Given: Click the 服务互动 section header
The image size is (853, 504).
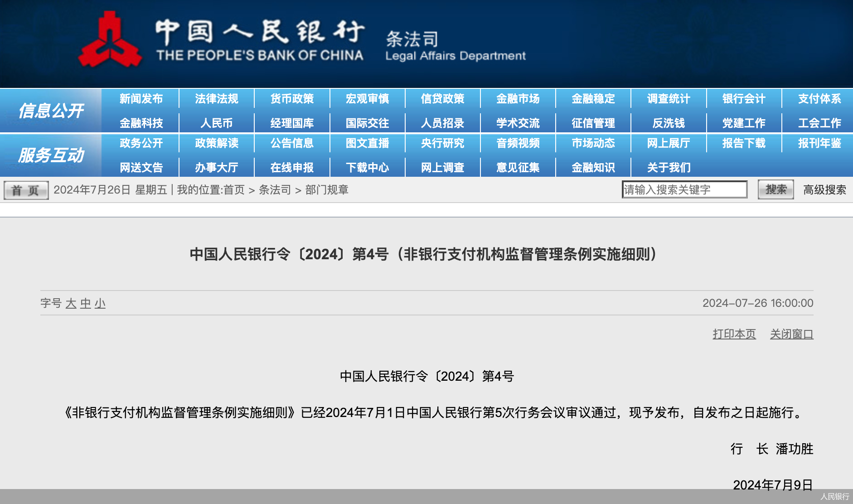Looking at the screenshot, I should click(51, 155).
